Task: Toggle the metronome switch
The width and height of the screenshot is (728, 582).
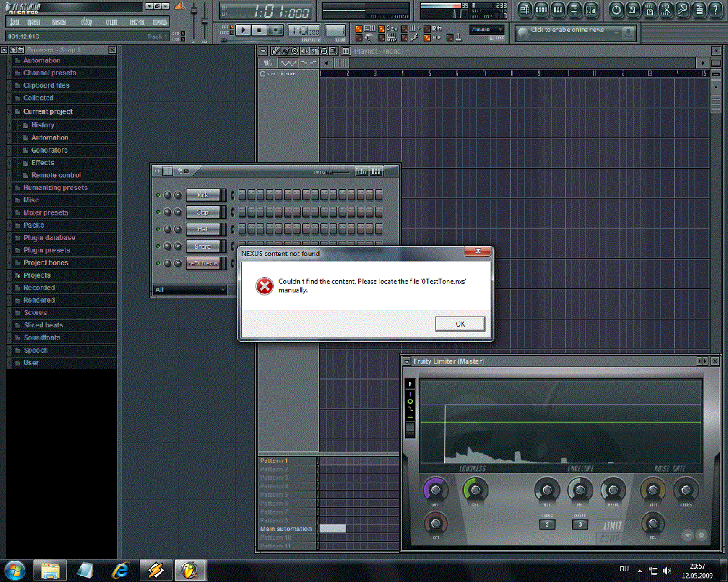Action: click(x=359, y=38)
